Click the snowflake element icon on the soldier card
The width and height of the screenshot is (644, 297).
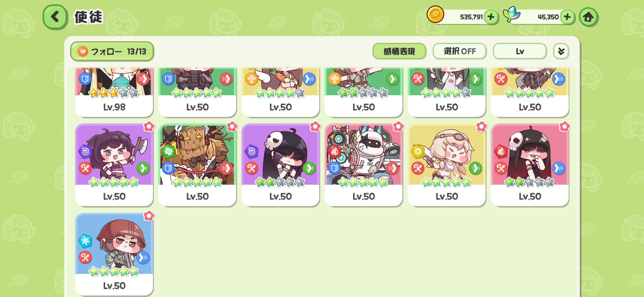click(85, 241)
